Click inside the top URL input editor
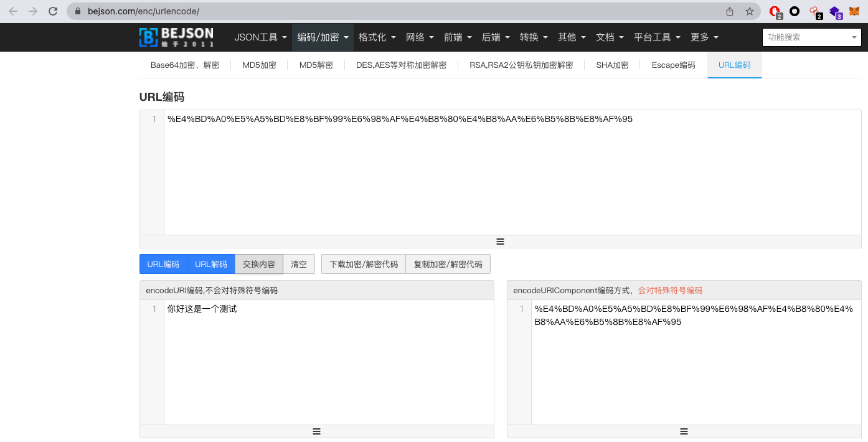 point(512,172)
